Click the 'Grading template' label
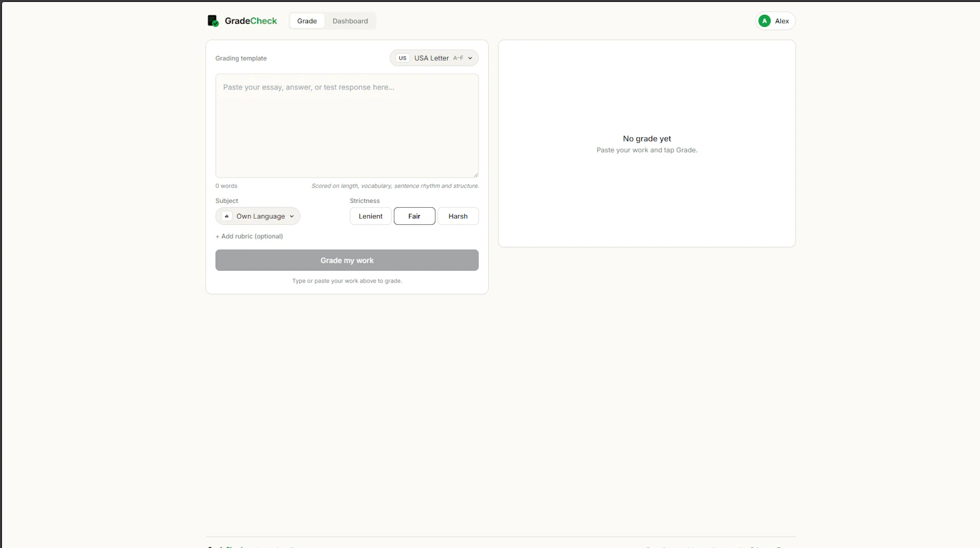 tap(241, 59)
